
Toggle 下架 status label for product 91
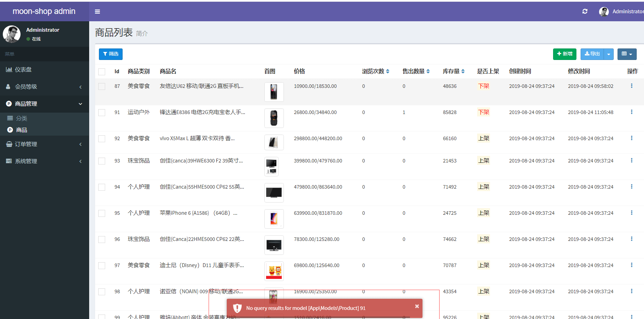point(483,112)
